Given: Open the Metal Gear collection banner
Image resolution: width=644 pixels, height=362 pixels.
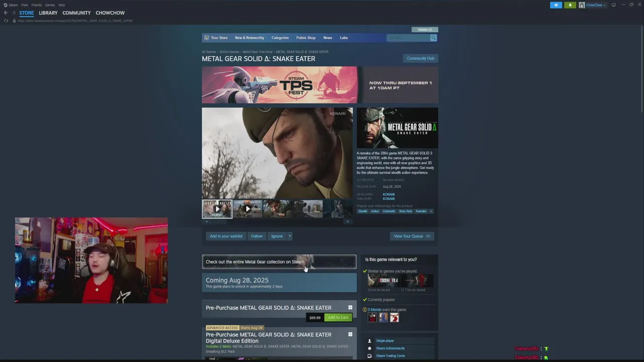Looking at the screenshot, I should [279, 261].
